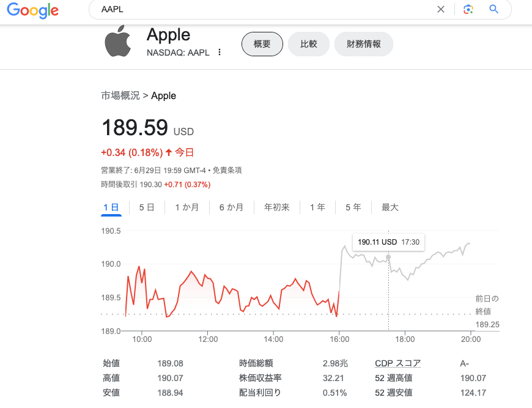Click the Google logo
Image resolution: width=532 pixels, height=408 pixels.
tap(33, 10)
